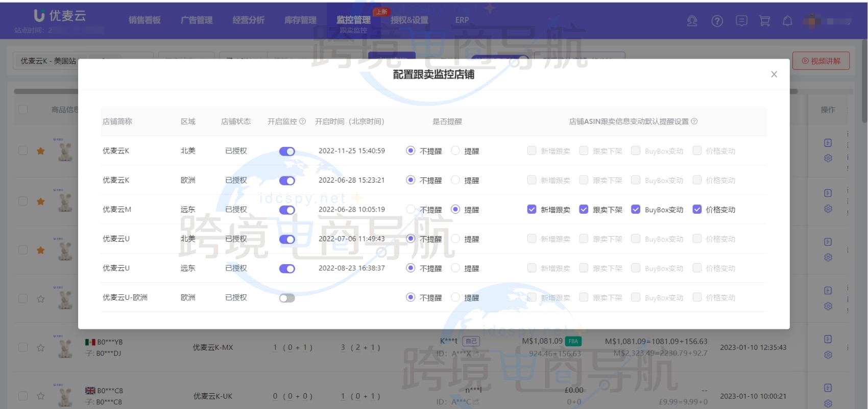Image resolution: width=868 pixels, height=409 pixels.
Task: Open the shopping cart icon
Action: pos(764,21)
